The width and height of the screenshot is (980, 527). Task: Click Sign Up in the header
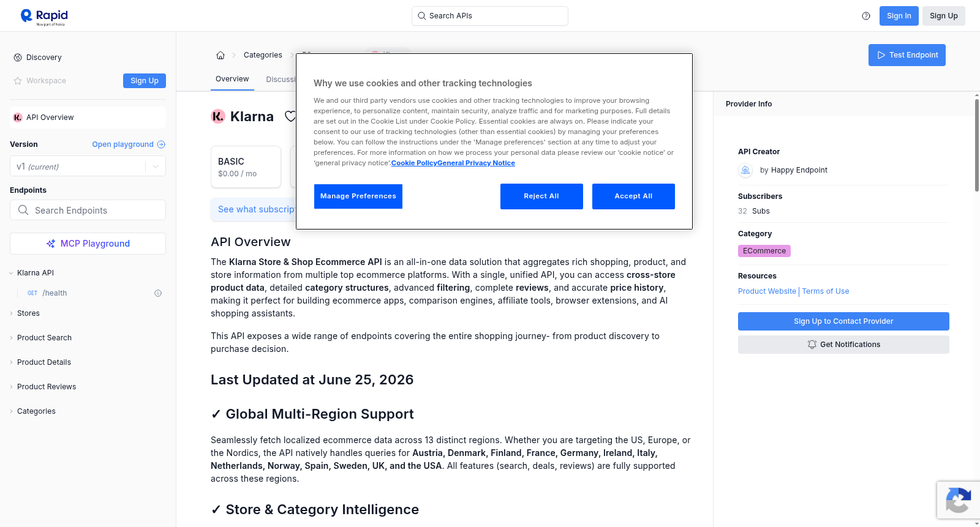click(x=943, y=16)
